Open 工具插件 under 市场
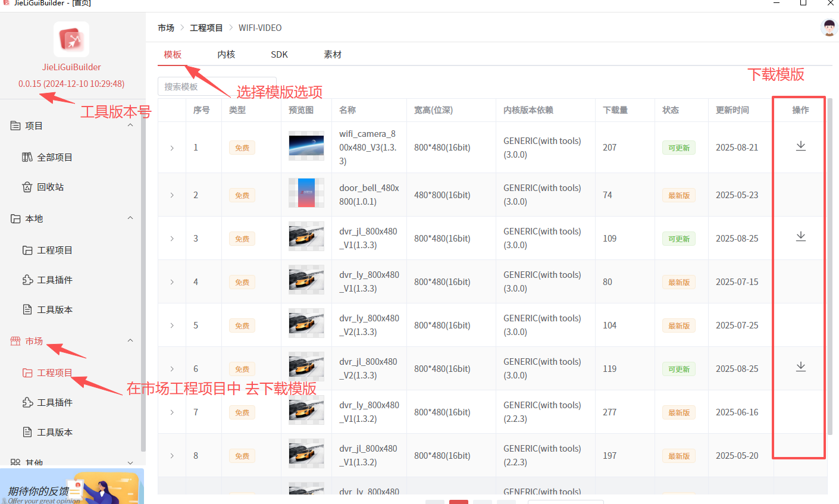Screen dimensions: 839x504 pyautogui.click(x=48, y=402)
